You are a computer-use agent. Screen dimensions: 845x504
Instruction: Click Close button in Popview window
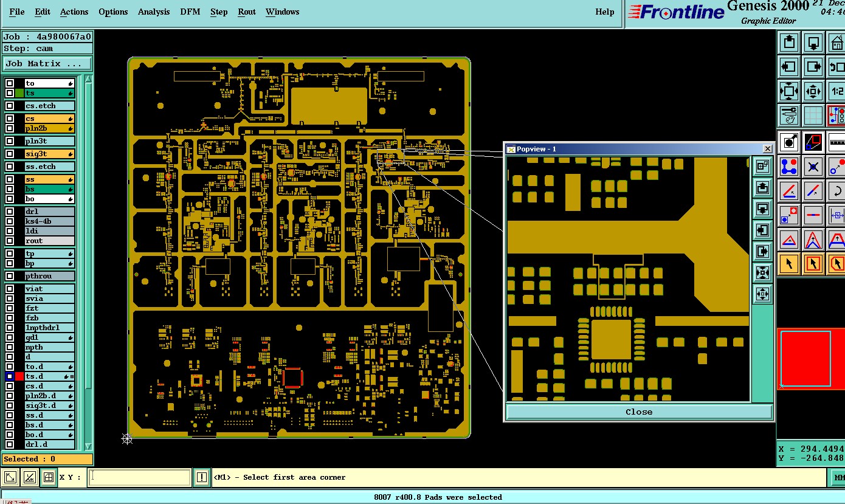(x=639, y=412)
